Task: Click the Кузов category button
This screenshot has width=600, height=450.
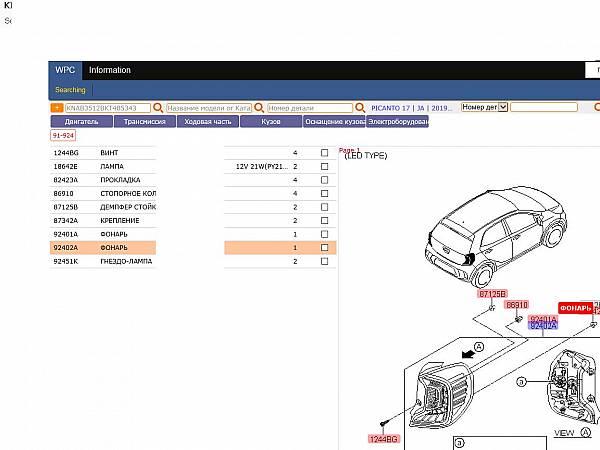Action: (x=271, y=121)
